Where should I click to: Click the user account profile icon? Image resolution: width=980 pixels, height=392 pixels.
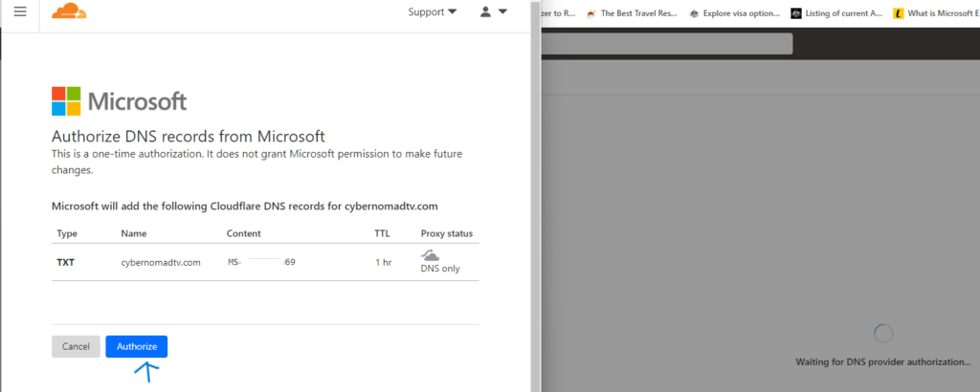(485, 12)
